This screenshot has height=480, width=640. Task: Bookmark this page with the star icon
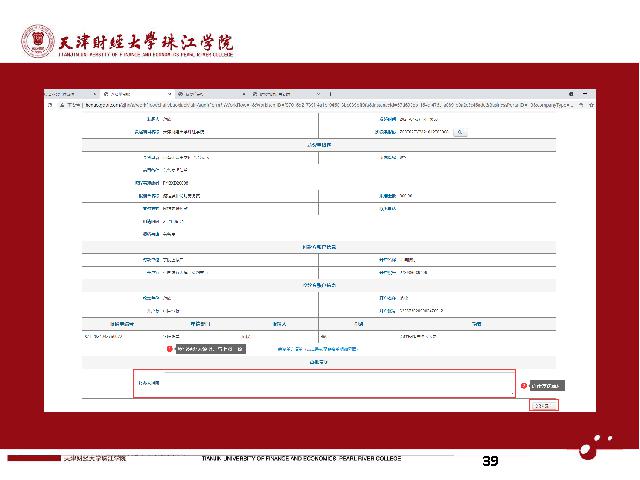591,105
